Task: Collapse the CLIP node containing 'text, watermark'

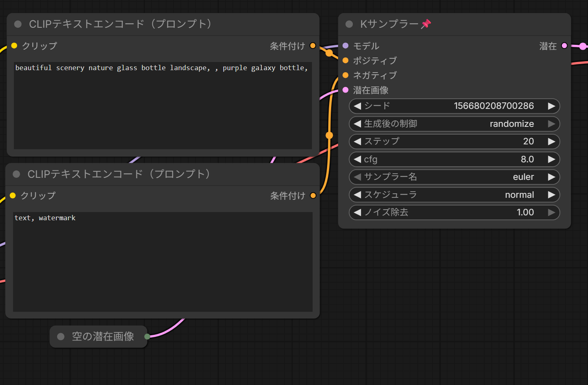Action: 17,174
